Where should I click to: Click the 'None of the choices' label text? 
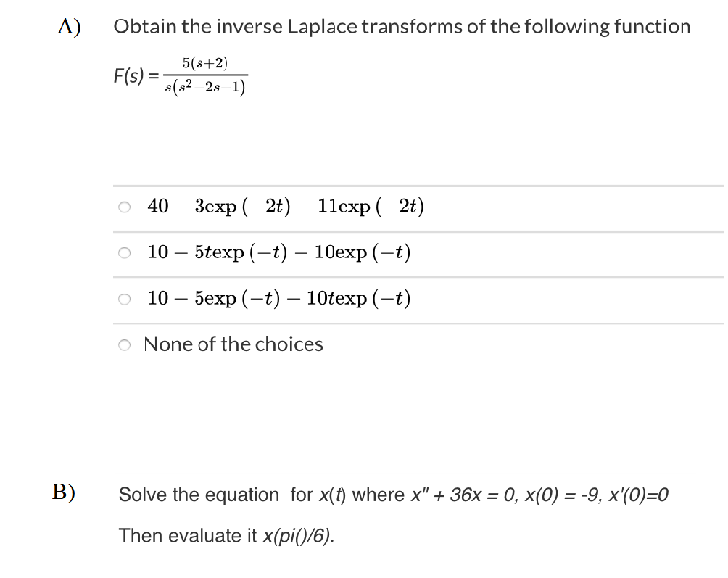[233, 344]
